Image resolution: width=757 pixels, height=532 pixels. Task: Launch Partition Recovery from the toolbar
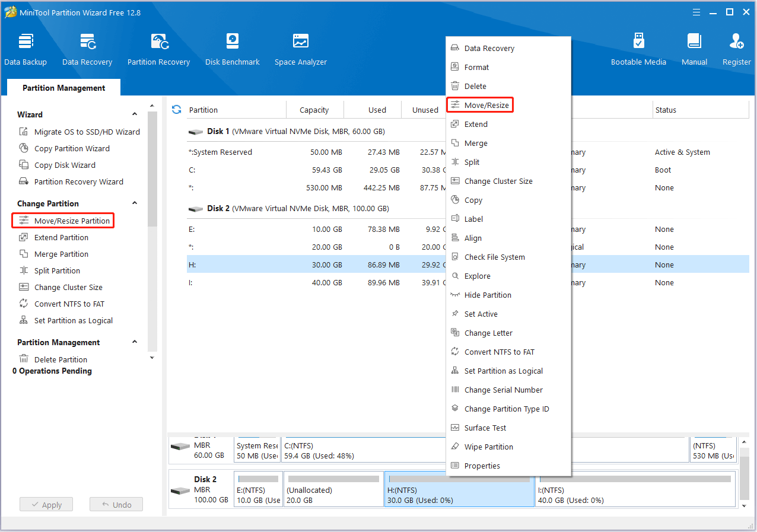tap(158, 49)
